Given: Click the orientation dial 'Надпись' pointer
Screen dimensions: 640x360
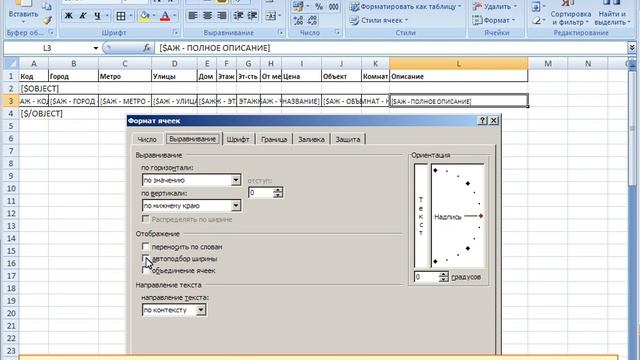Looking at the screenshot, I should (481, 216).
